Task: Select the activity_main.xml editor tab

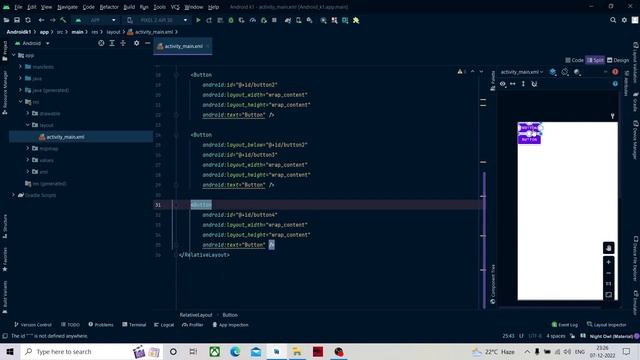Action: (183, 46)
